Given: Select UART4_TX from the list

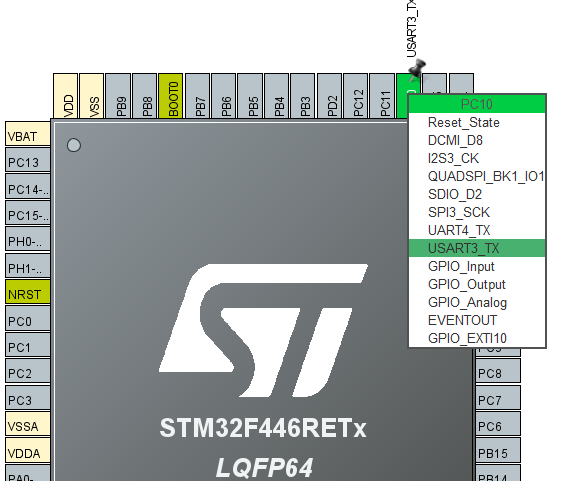Looking at the screenshot, I should [x=477, y=230].
